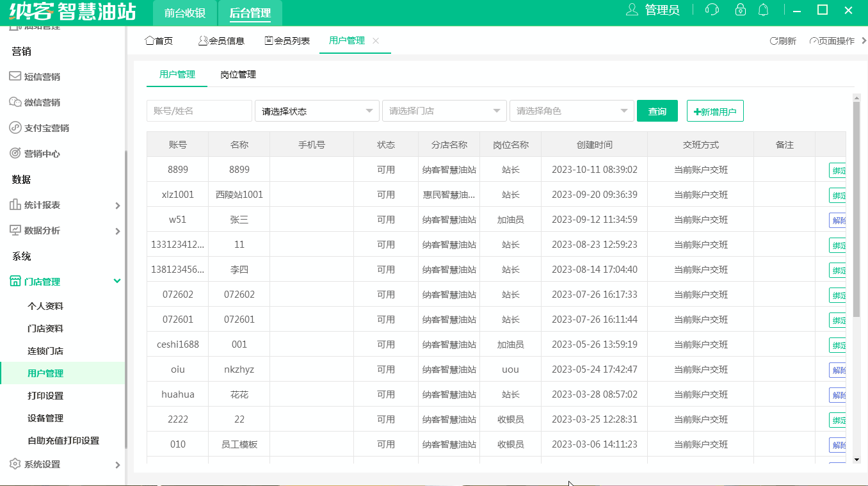The image size is (868, 486).
Task: Open the customer service headset icon
Action: tap(711, 10)
